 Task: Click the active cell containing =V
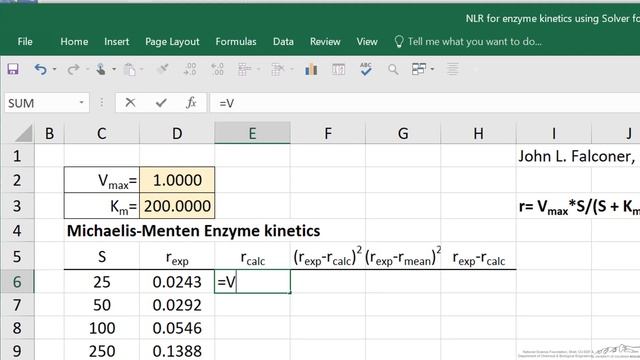(x=252, y=282)
